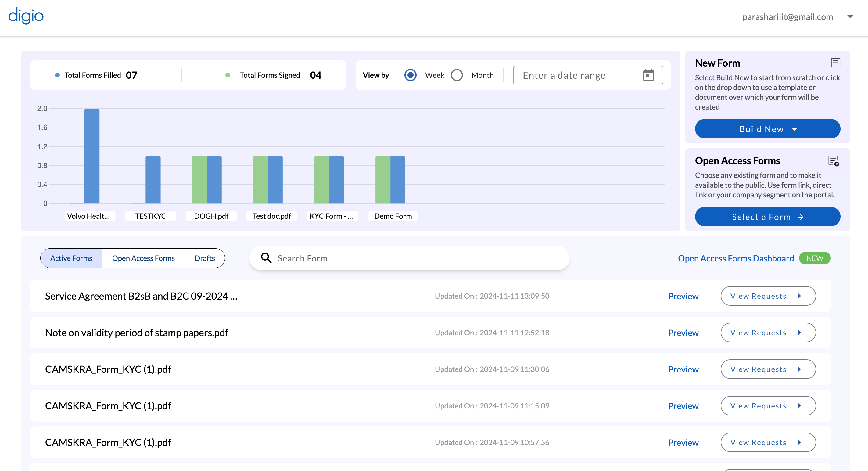Preview the CAMSKRA_Form_KYC (1).pdf form
868x471 pixels.
pyautogui.click(x=683, y=369)
